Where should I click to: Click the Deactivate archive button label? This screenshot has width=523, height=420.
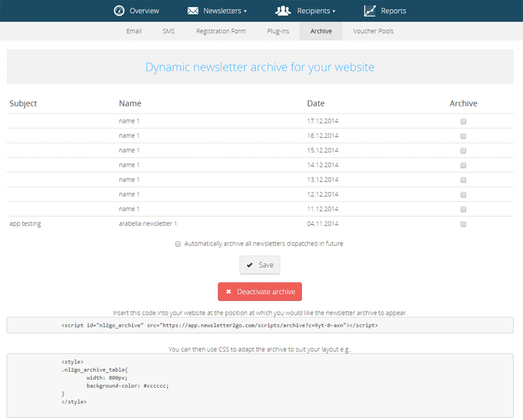(x=266, y=292)
